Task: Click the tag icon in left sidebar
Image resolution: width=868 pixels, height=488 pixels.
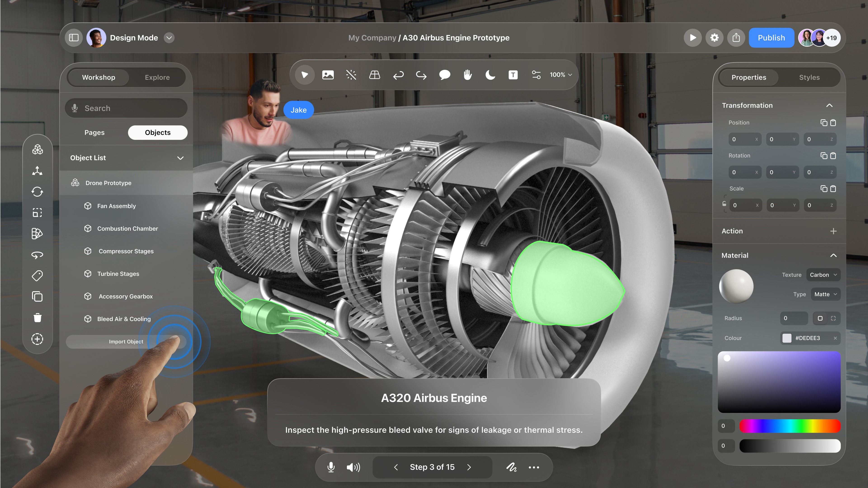Action: [x=38, y=276]
